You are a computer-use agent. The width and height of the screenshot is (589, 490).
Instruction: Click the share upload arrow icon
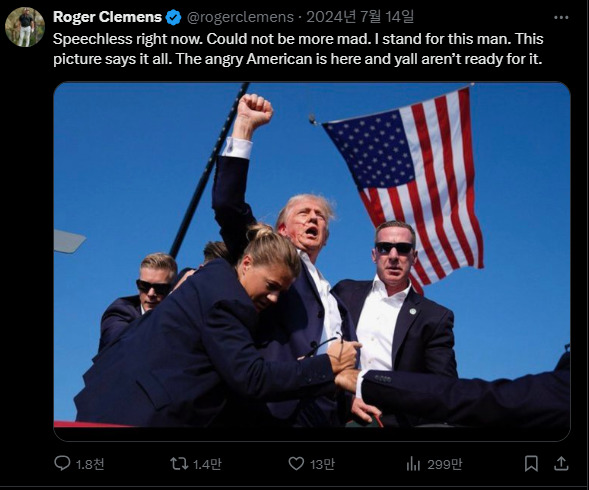561,463
